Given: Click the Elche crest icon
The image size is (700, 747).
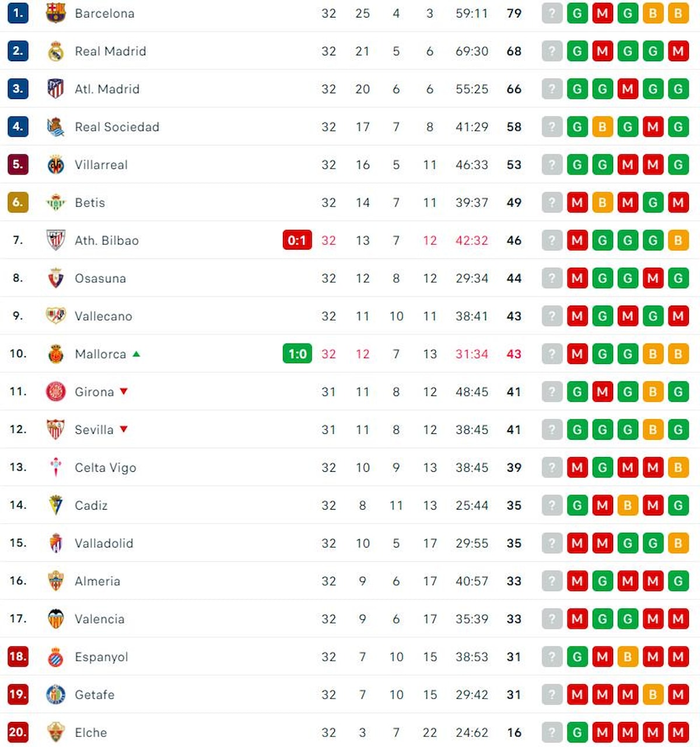Looking at the screenshot, I should [x=55, y=732].
